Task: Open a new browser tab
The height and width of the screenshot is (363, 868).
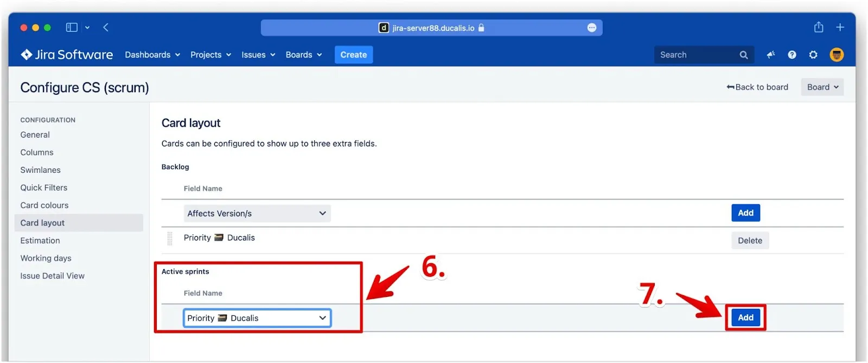Action: [840, 27]
